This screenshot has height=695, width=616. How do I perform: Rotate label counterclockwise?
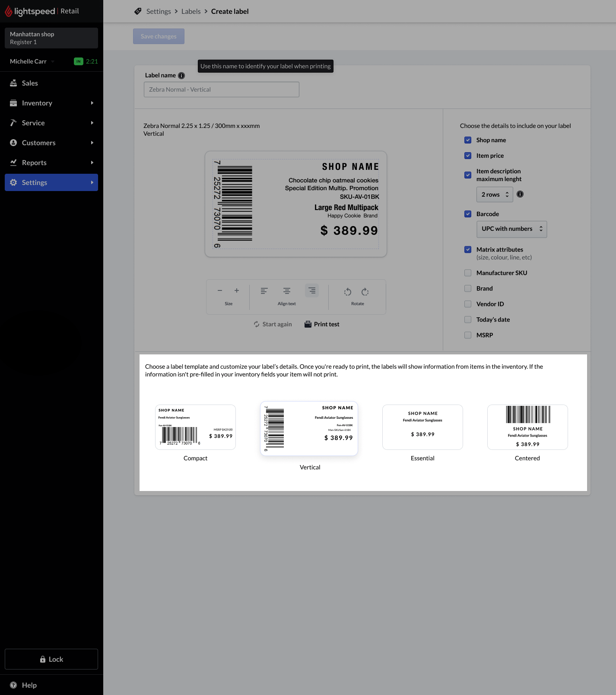pos(348,292)
